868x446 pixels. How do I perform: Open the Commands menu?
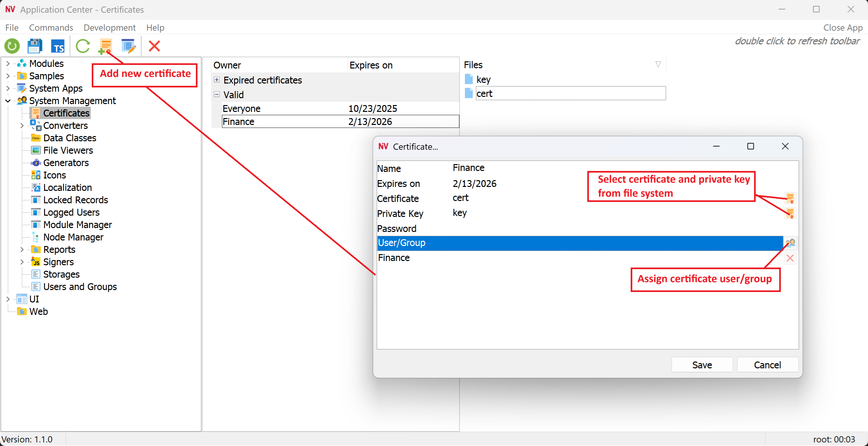(51, 28)
